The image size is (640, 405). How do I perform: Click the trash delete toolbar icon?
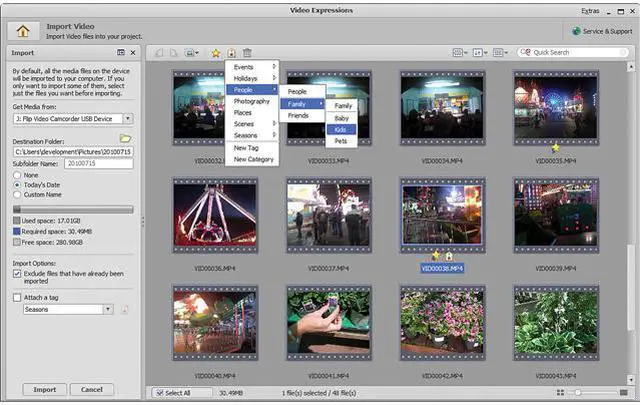tap(247, 52)
